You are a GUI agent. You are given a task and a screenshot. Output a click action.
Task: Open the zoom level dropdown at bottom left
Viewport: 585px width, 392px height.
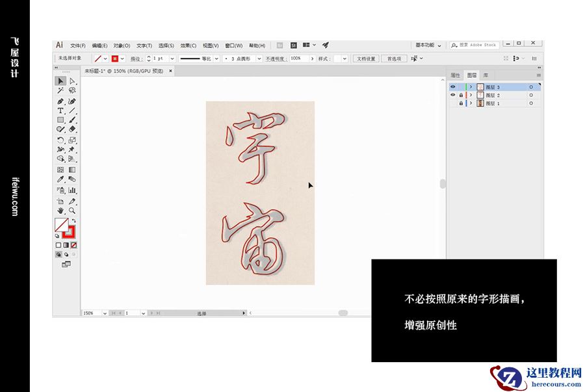pyautogui.click(x=106, y=313)
